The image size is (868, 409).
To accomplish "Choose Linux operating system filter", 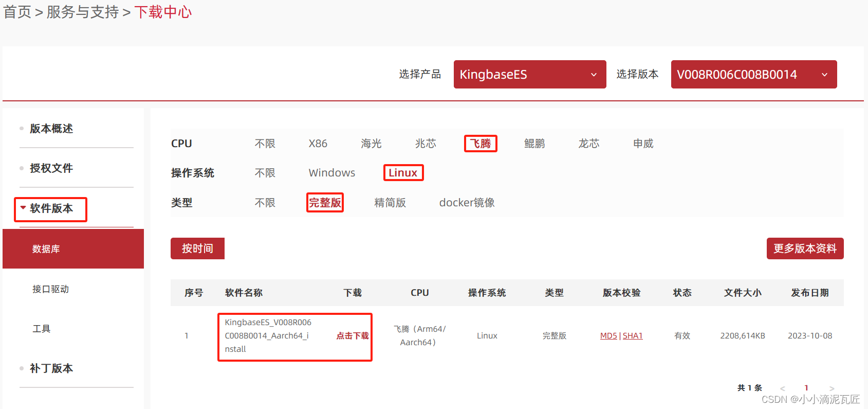I will (403, 173).
